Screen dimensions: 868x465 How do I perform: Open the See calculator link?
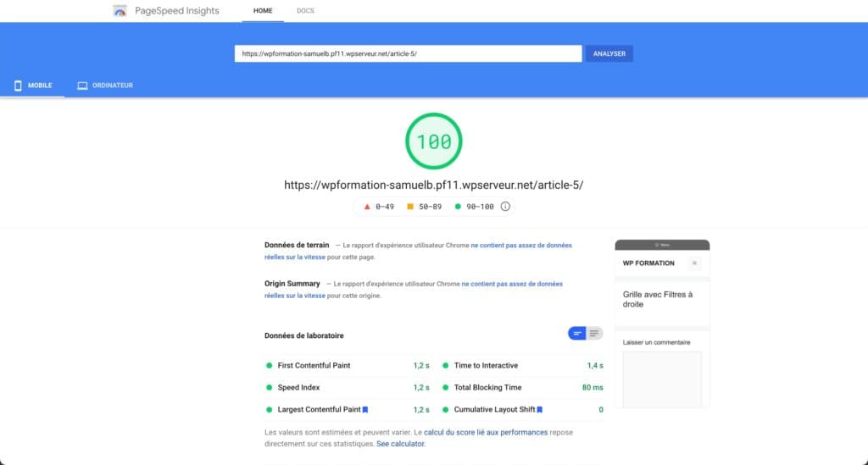tap(401, 443)
